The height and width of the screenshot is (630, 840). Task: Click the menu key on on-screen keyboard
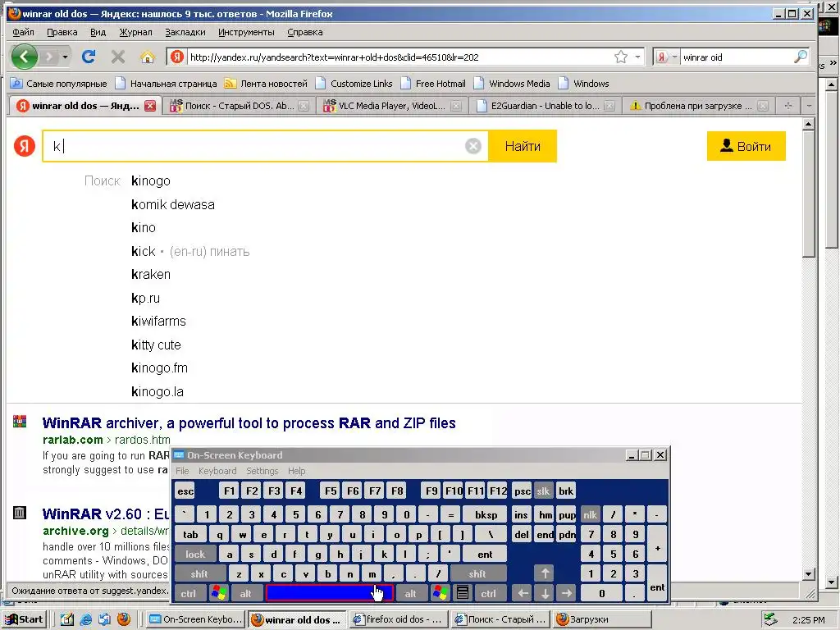pyautogui.click(x=463, y=593)
